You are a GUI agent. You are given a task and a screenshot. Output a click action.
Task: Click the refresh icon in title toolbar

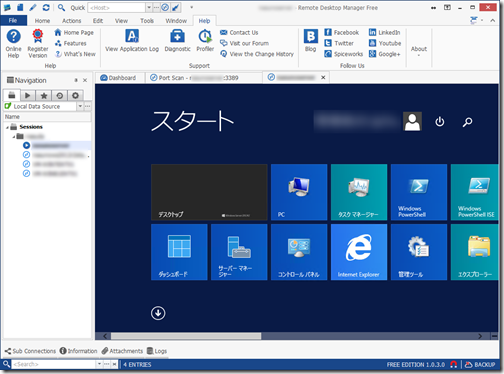[x=46, y=7]
